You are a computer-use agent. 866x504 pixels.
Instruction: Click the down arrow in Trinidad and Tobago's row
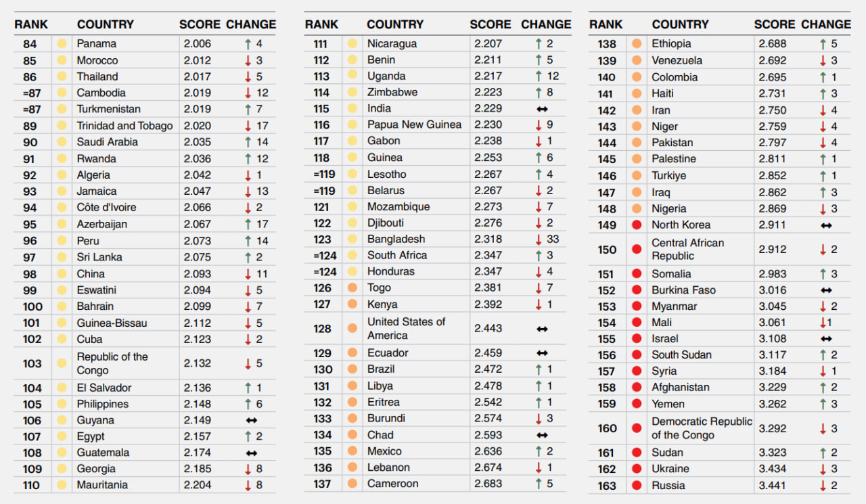[x=248, y=126]
